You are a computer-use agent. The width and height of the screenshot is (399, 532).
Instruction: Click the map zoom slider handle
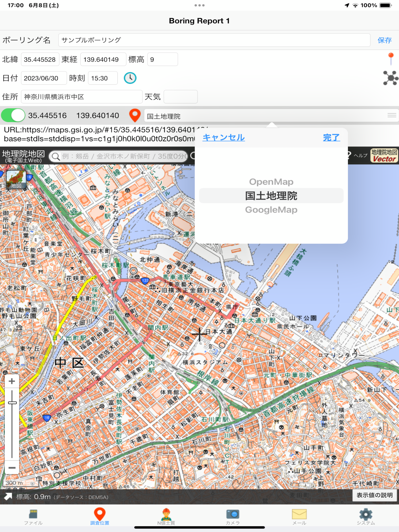[12, 403]
